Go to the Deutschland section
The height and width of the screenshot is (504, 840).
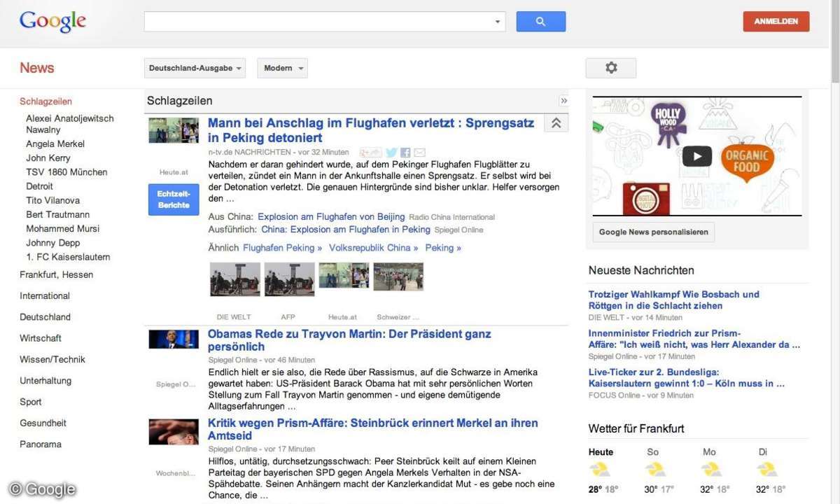click(x=45, y=317)
